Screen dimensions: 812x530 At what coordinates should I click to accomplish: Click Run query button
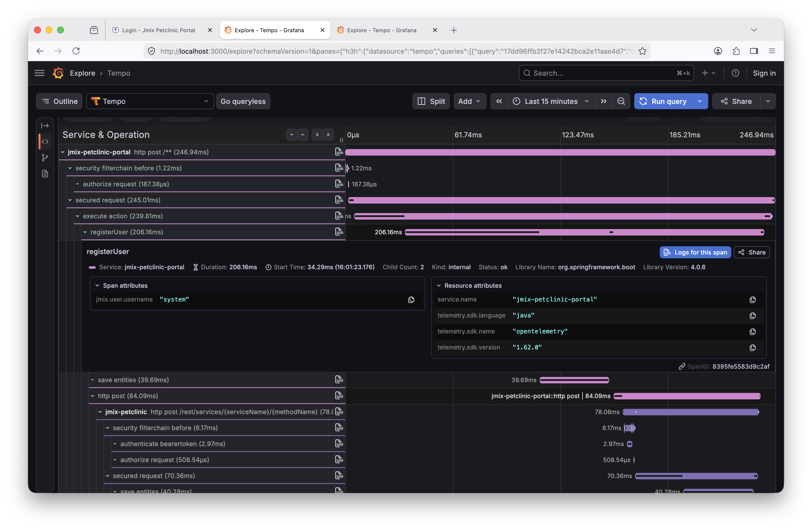(662, 101)
